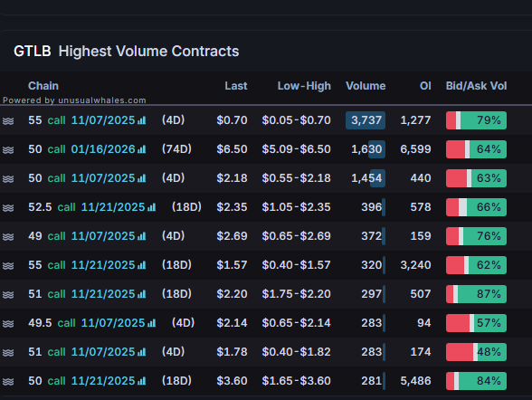This screenshot has width=532, height=400.
Task: Sort by Low-High column header
Action: point(304,86)
